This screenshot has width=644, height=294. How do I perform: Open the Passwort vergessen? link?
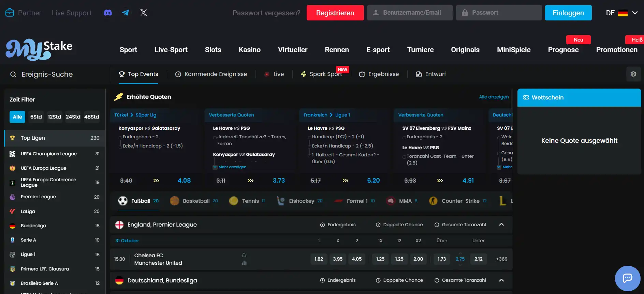(266, 13)
